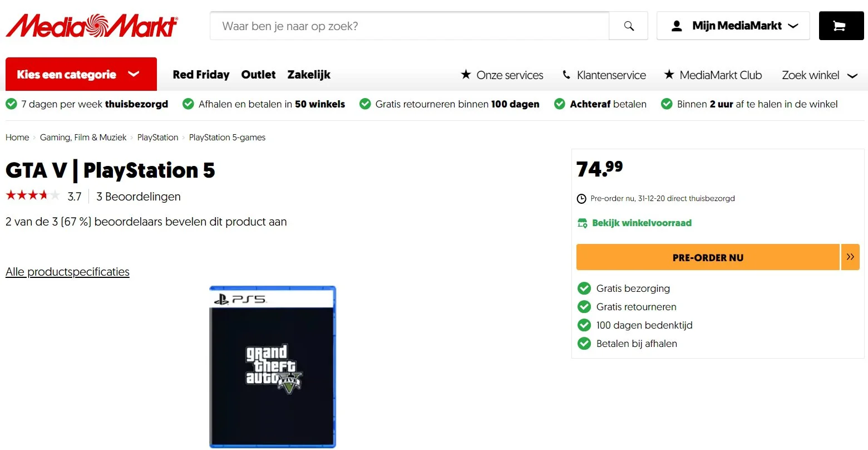The image size is (868, 450).
Task: Click the clock icon next to pre-order date
Action: (x=581, y=198)
